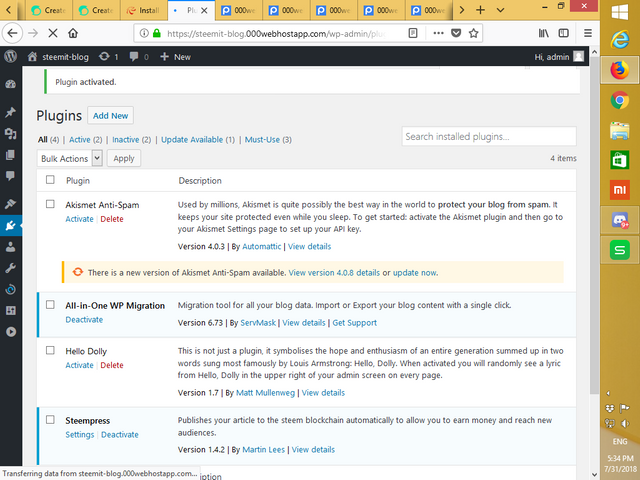The height and width of the screenshot is (480, 640).
Task: Expand the list all tabs chevron
Action: pos(500,10)
